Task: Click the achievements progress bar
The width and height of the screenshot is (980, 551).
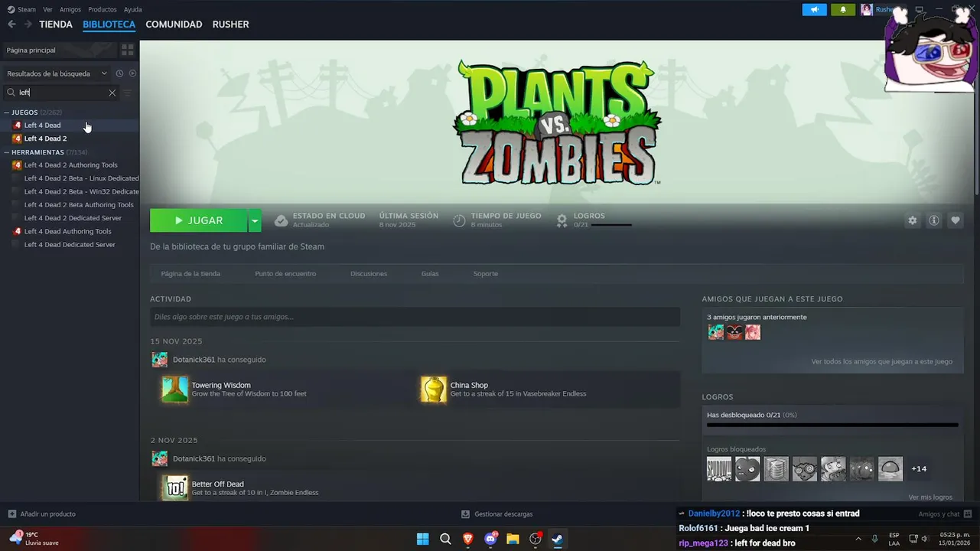Action: [x=832, y=425]
